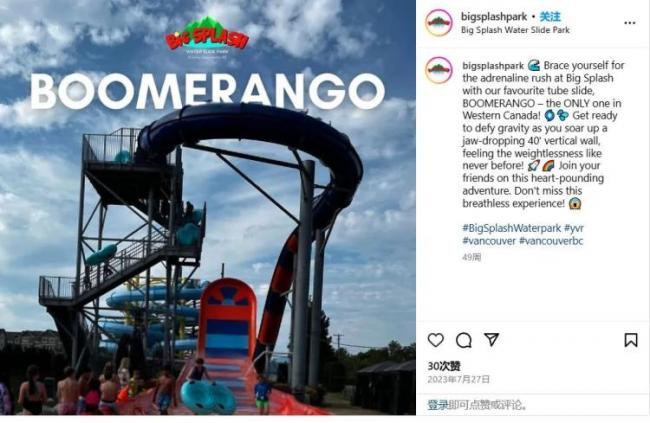Image resolution: width=650 pixels, height=423 pixels.
Task: Click the Boomerango slide post image
Action: tap(208, 207)
